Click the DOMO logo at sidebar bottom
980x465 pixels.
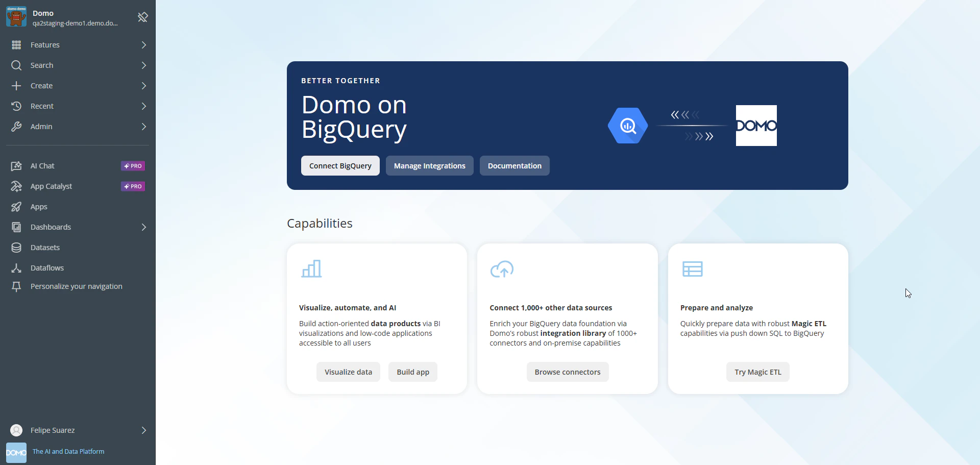(16, 453)
